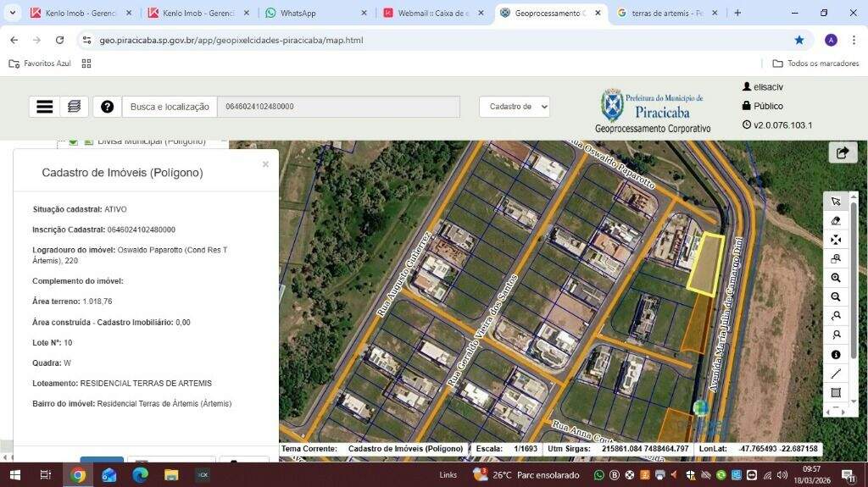Select the area measure polygon tool
The width and height of the screenshot is (868, 487).
pos(836,393)
